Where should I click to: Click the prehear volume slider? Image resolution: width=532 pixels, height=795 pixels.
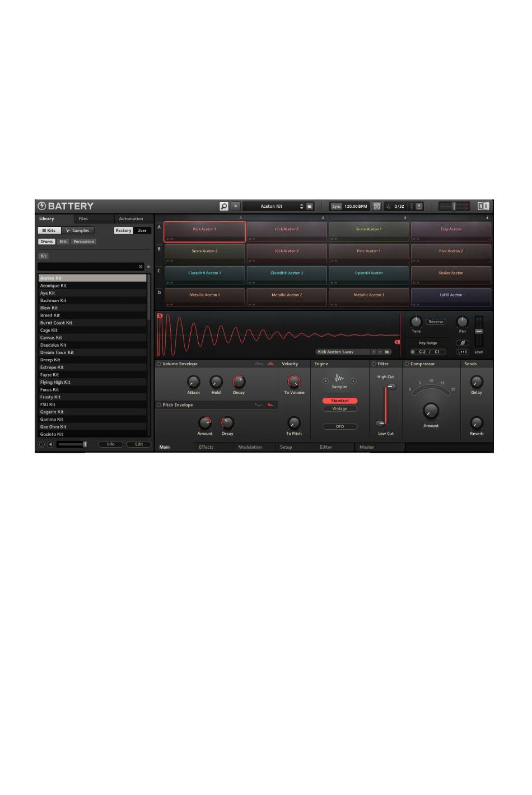pos(72,444)
